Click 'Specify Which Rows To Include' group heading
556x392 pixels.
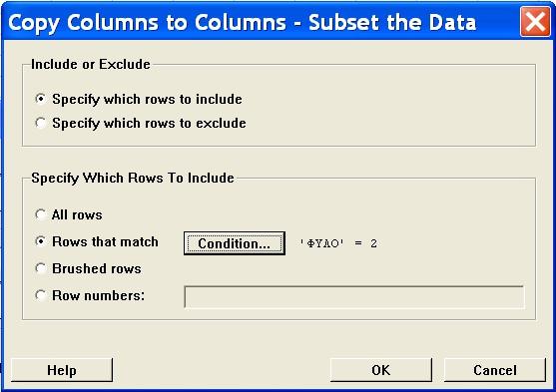click(x=133, y=178)
